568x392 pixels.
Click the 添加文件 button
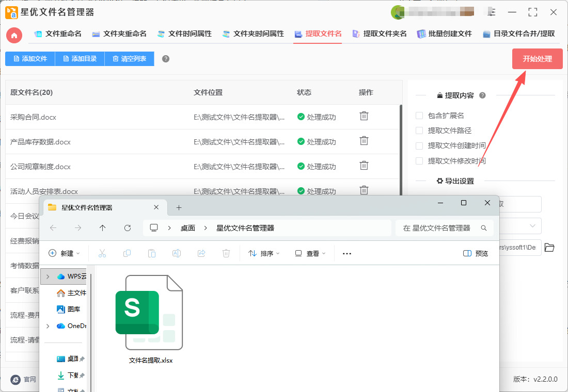pos(30,59)
